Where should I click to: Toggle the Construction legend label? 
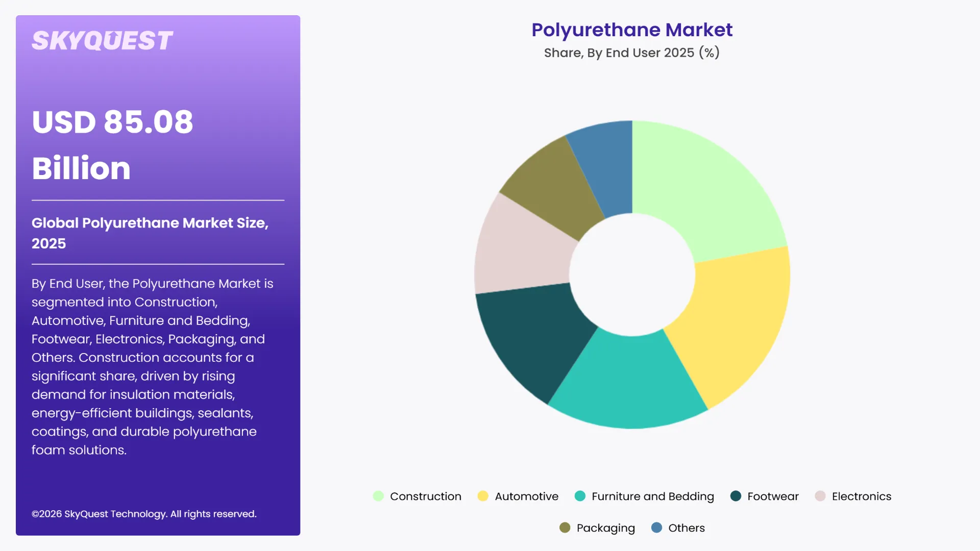coord(426,496)
